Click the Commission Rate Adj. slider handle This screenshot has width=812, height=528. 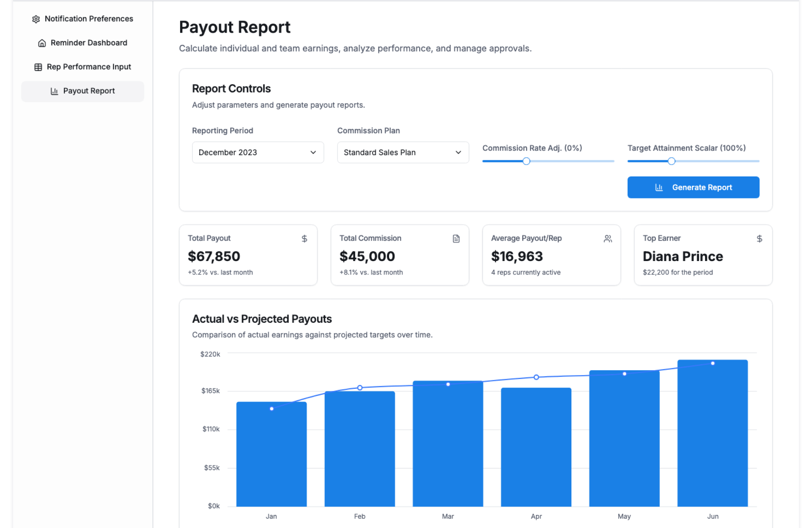pyautogui.click(x=526, y=161)
